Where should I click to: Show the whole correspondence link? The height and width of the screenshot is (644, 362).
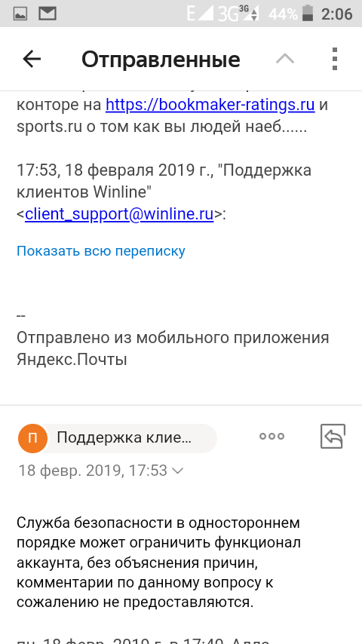pyautogui.click(x=100, y=251)
